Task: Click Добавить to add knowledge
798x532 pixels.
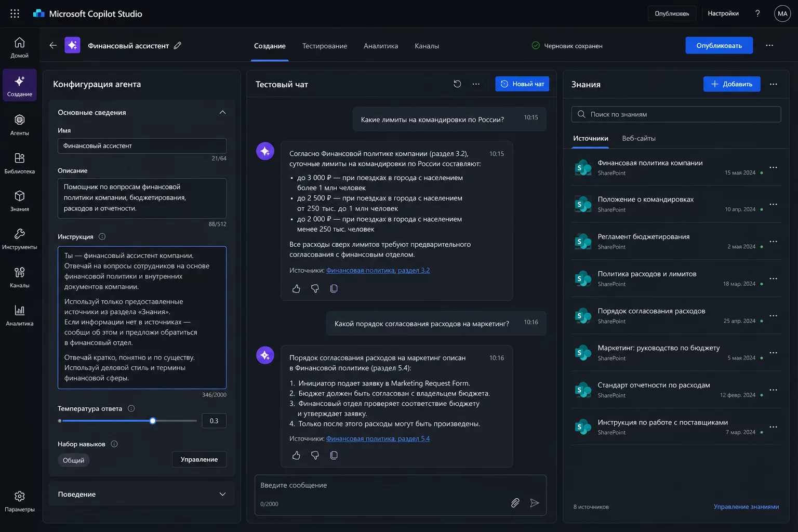Action: (731, 84)
